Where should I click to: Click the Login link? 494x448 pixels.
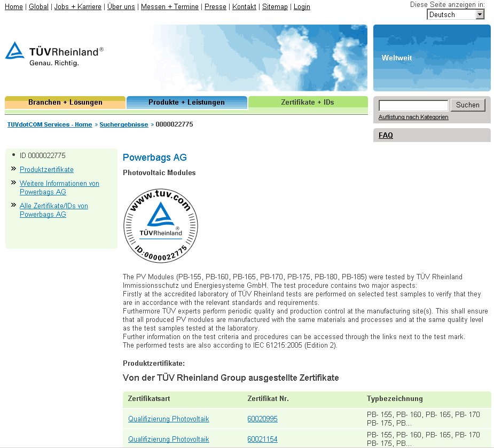point(302,6)
